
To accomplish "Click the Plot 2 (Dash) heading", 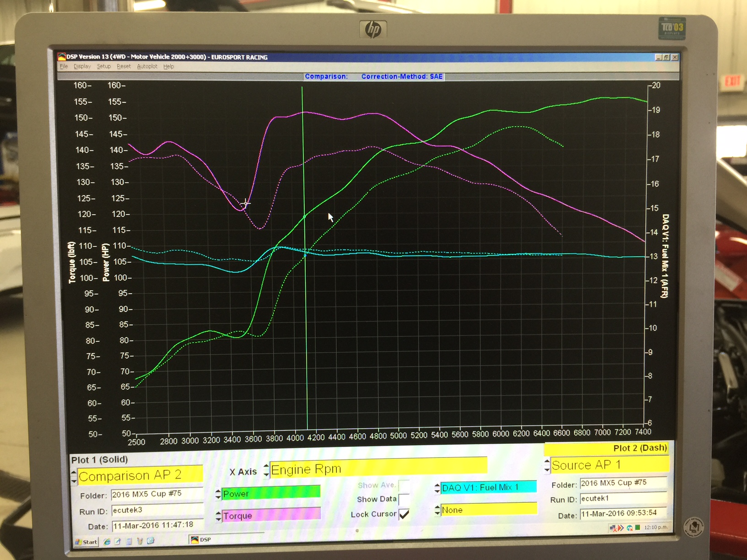I will pyautogui.click(x=640, y=448).
